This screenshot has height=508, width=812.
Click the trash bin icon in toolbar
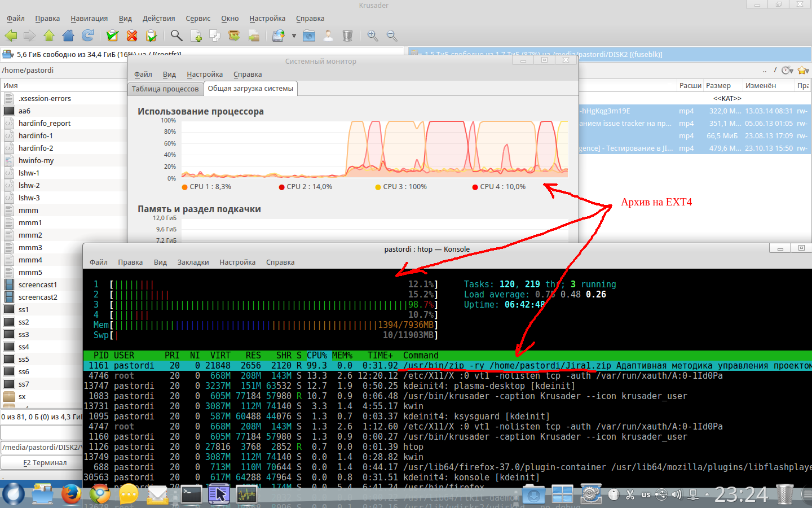(347, 36)
